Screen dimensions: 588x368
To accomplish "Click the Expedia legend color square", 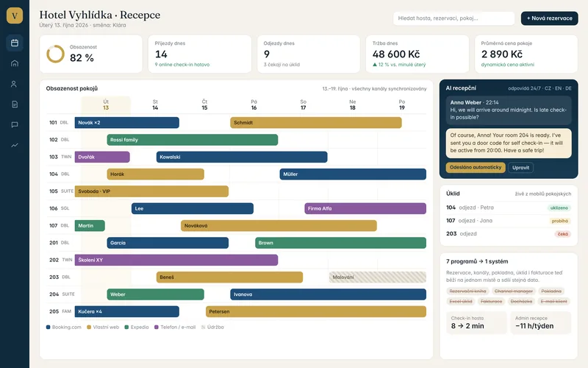I will [x=126, y=327].
